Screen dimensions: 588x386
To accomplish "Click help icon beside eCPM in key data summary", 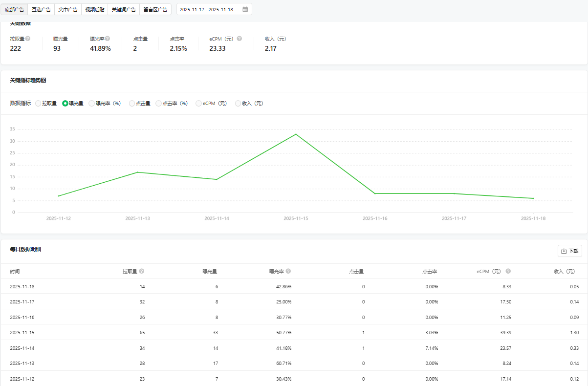I will tap(240, 39).
